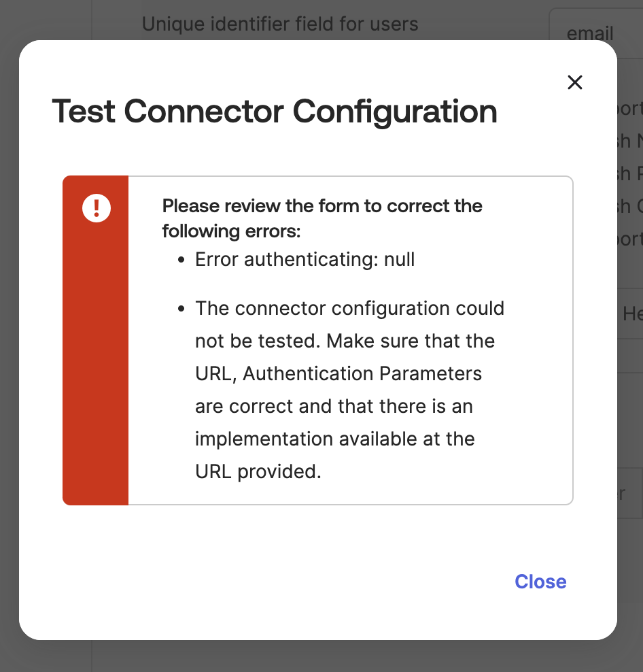The image size is (643, 672).
Task: Click the dimmed left sidebar strip
Action: point(45,656)
